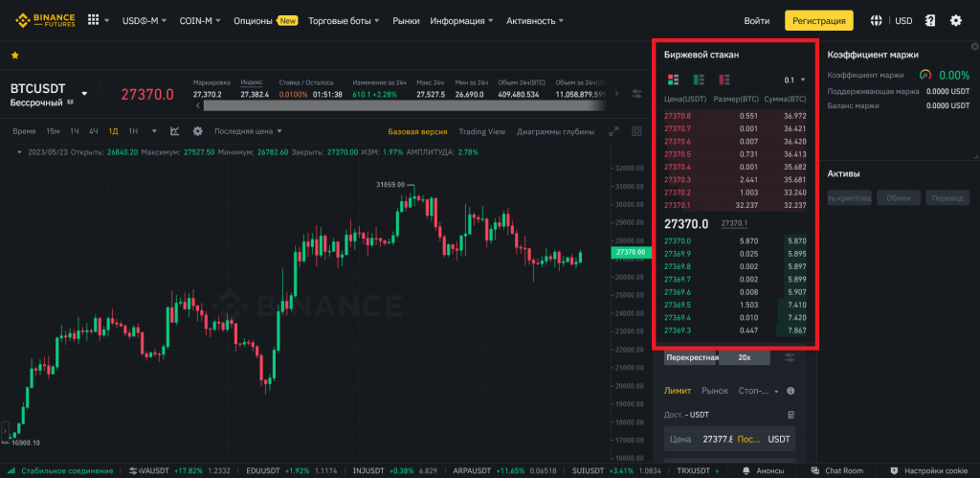
Task: Click the Цена price input field
Action: point(730,440)
